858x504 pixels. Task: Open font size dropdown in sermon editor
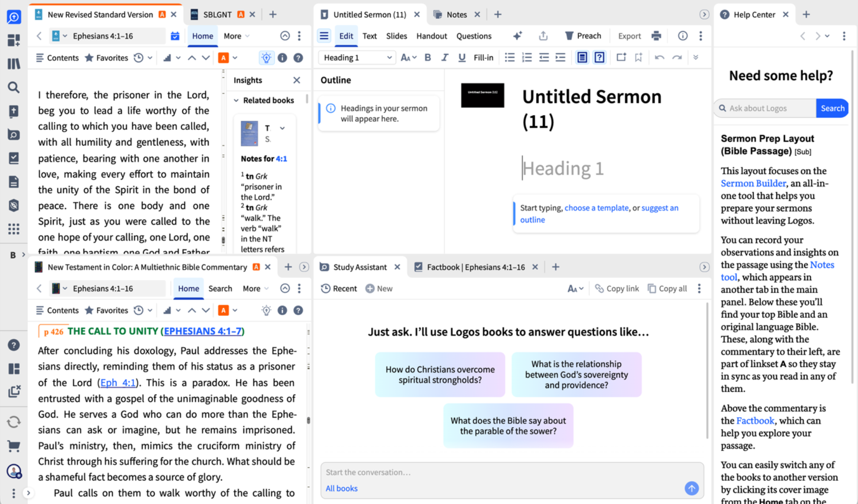point(408,57)
